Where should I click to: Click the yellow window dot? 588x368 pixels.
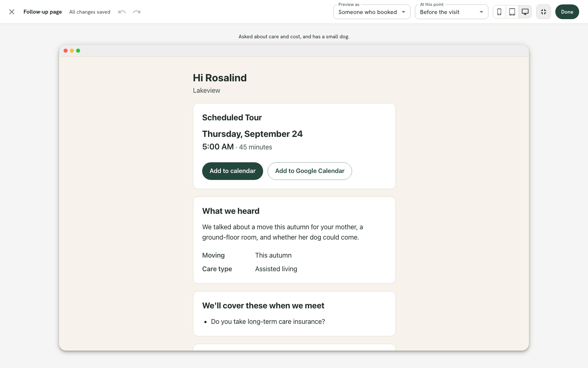[x=72, y=51]
